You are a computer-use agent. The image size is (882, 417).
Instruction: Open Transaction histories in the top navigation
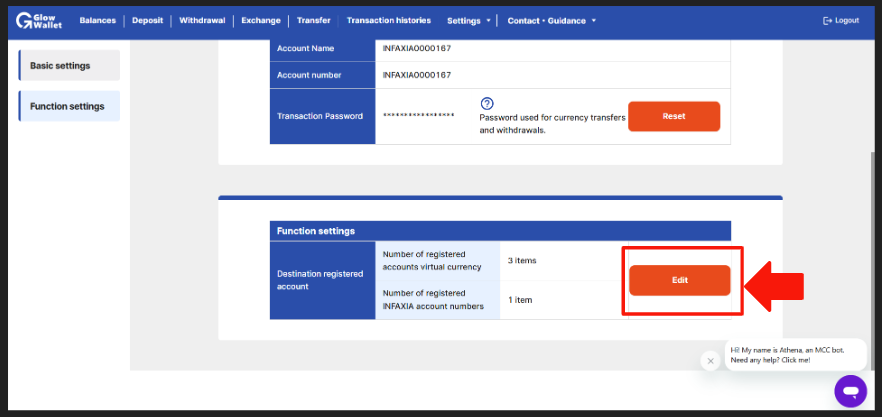coord(389,20)
